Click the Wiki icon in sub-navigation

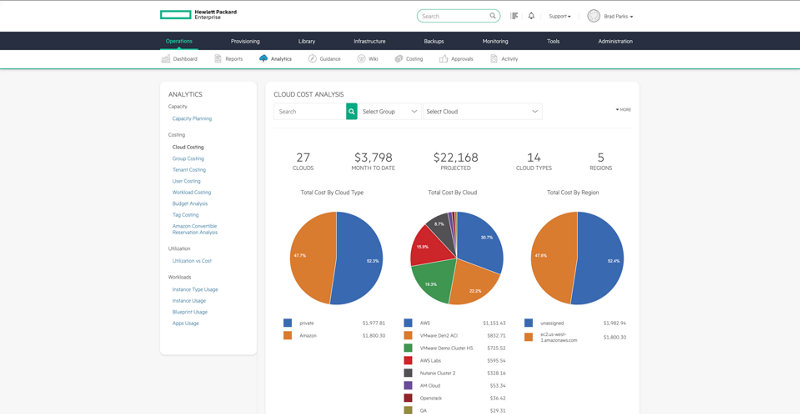(x=361, y=59)
